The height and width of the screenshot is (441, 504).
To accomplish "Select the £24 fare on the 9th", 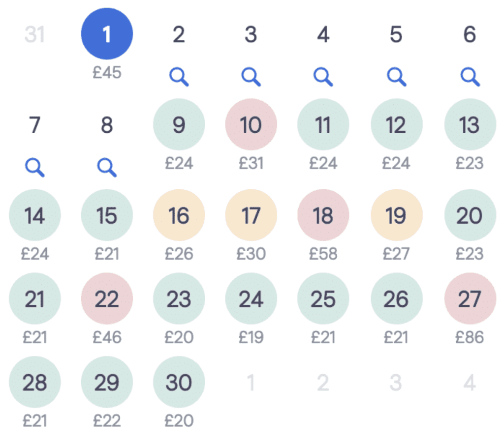I will [179, 124].
